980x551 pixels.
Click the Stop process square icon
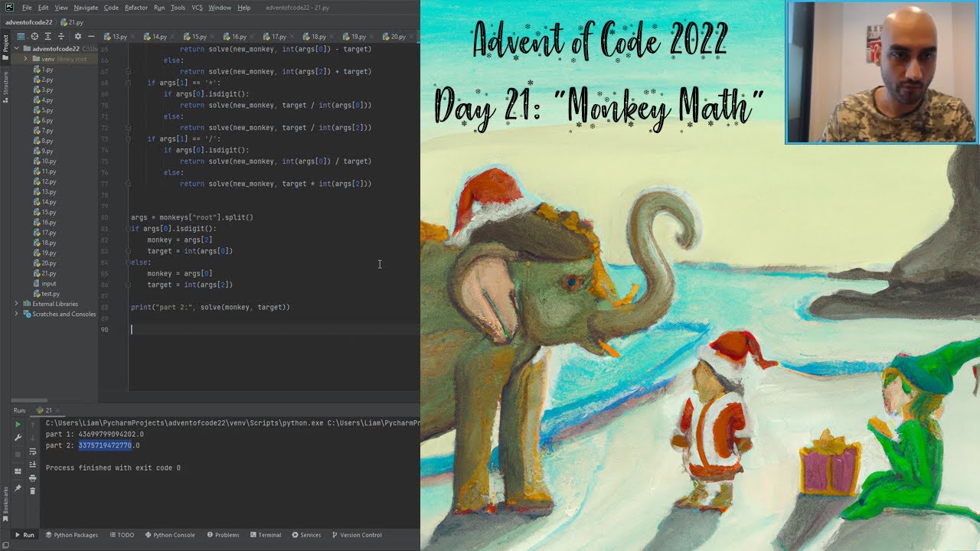(x=18, y=455)
